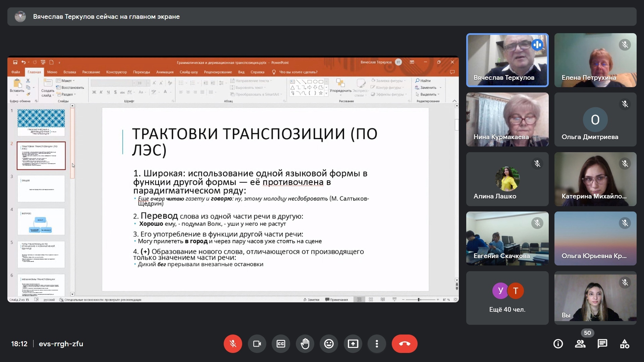Click the PowerPoint zoom slider

[420, 300]
